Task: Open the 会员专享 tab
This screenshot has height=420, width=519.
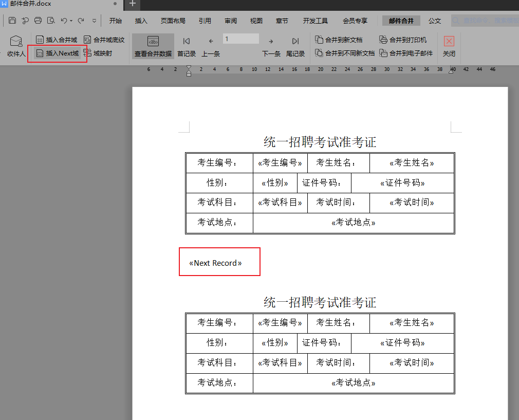Action: pos(355,21)
